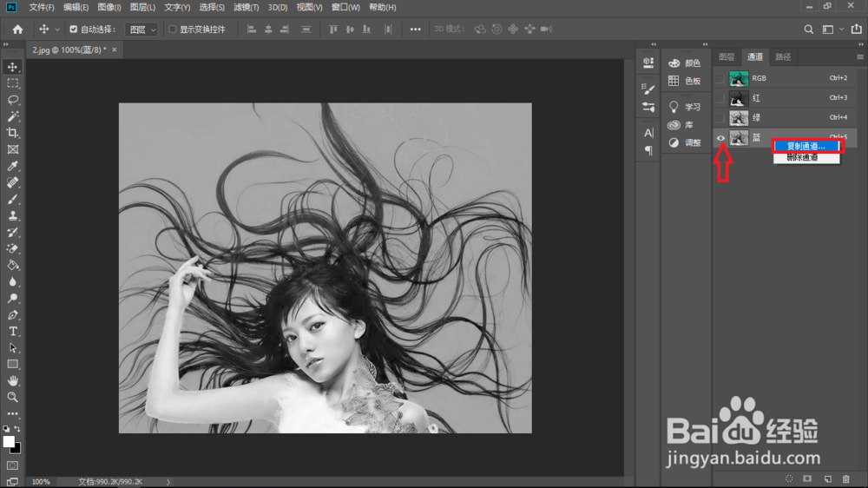Select the Clone Stamp tool
The height and width of the screenshot is (488, 868).
(12, 216)
